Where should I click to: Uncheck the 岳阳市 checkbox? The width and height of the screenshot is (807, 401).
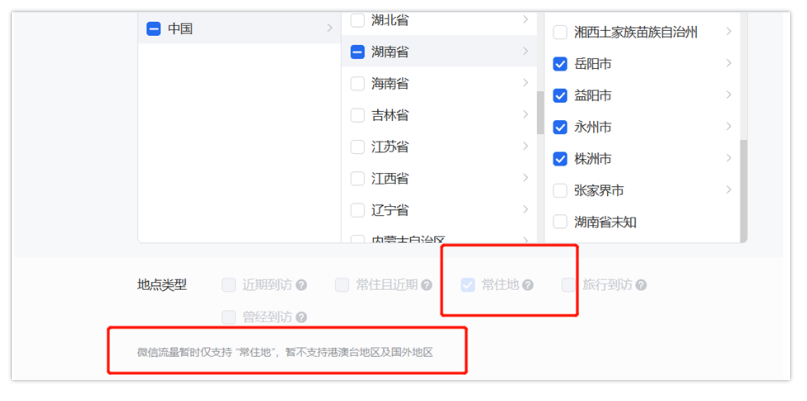560,64
